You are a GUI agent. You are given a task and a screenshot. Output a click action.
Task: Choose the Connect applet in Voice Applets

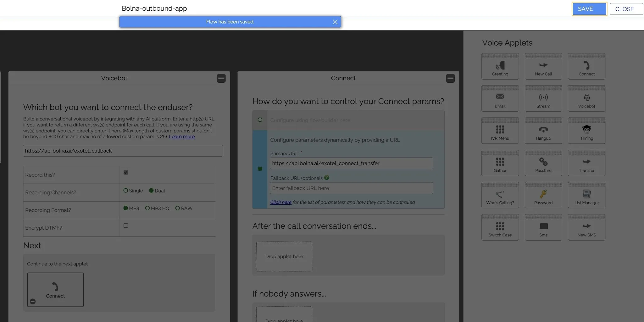586,66
